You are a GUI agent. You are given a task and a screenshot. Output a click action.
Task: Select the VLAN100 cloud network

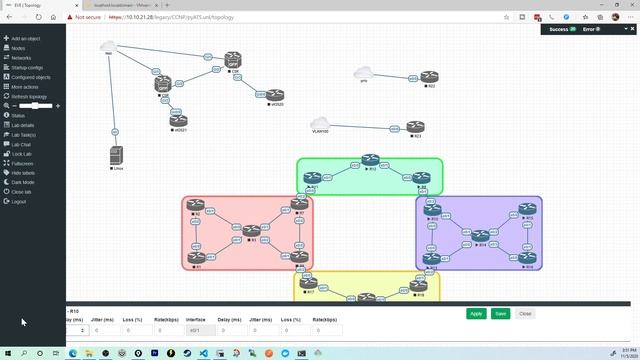tap(320, 123)
